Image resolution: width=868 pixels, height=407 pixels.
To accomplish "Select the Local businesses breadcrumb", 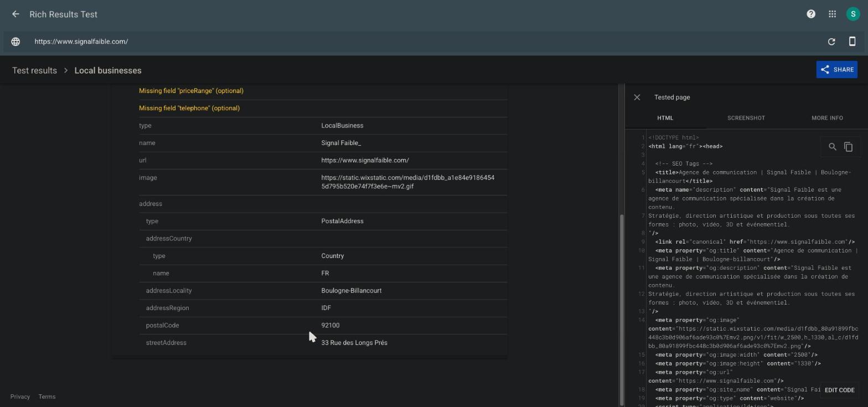I will click(x=108, y=71).
